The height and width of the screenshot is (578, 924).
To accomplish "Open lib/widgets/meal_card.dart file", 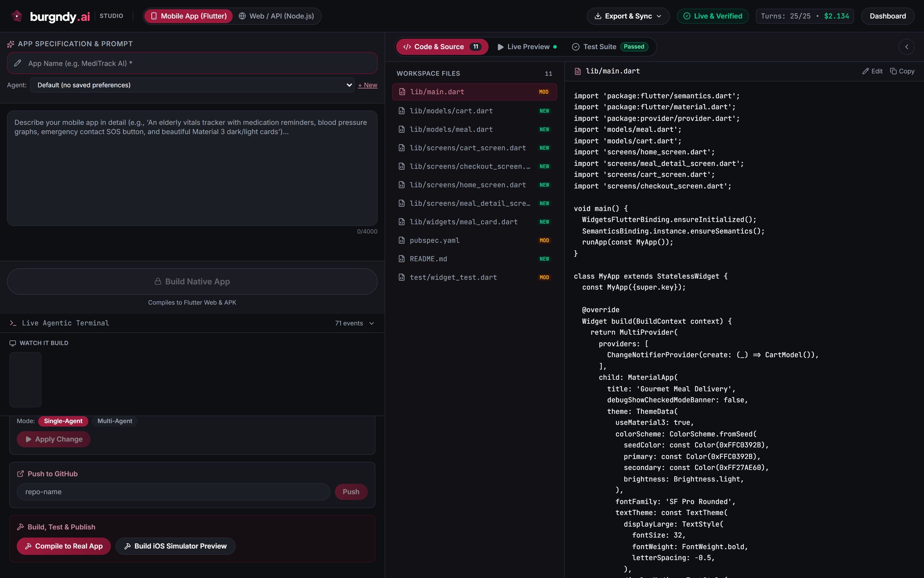I will click(x=475, y=222).
